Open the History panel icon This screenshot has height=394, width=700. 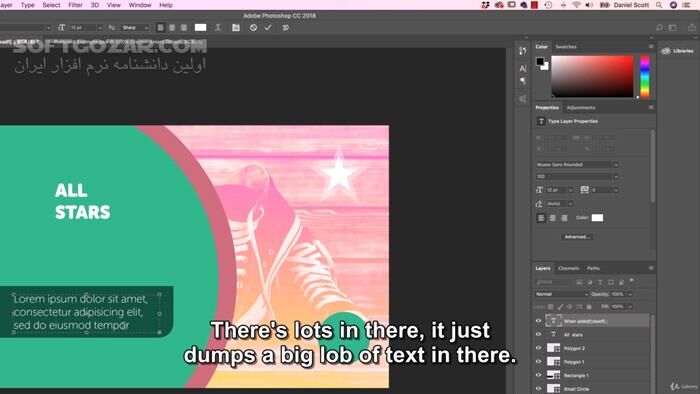[522, 51]
